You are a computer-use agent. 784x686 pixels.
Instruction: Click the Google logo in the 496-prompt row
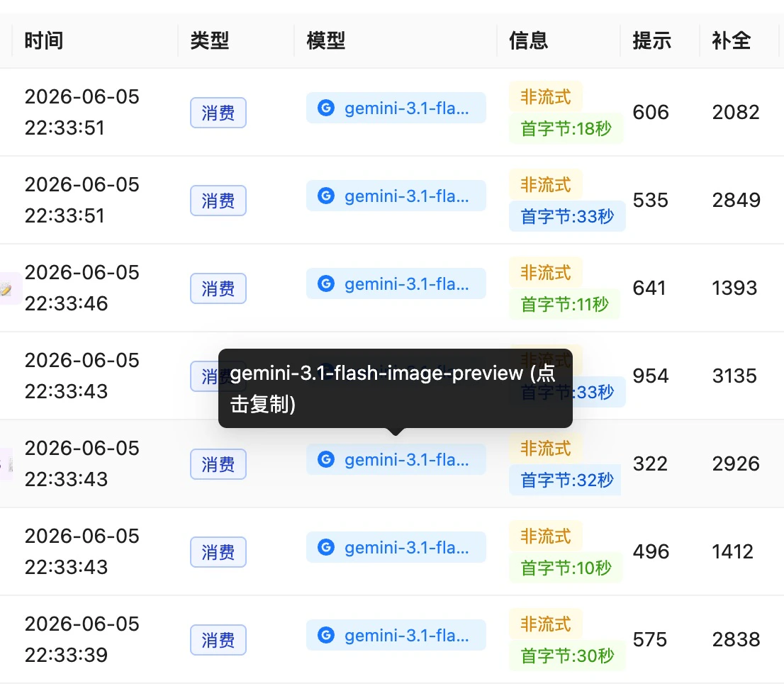click(x=326, y=547)
